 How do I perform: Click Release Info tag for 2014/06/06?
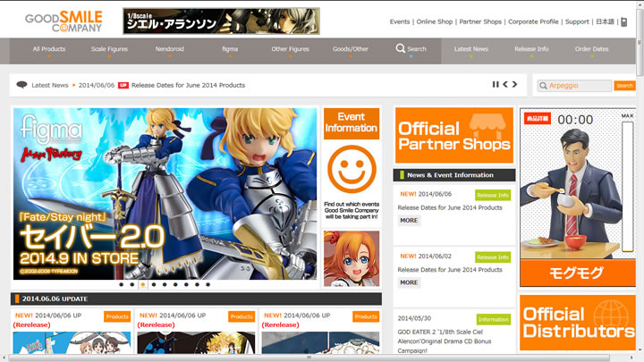[x=493, y=195]
